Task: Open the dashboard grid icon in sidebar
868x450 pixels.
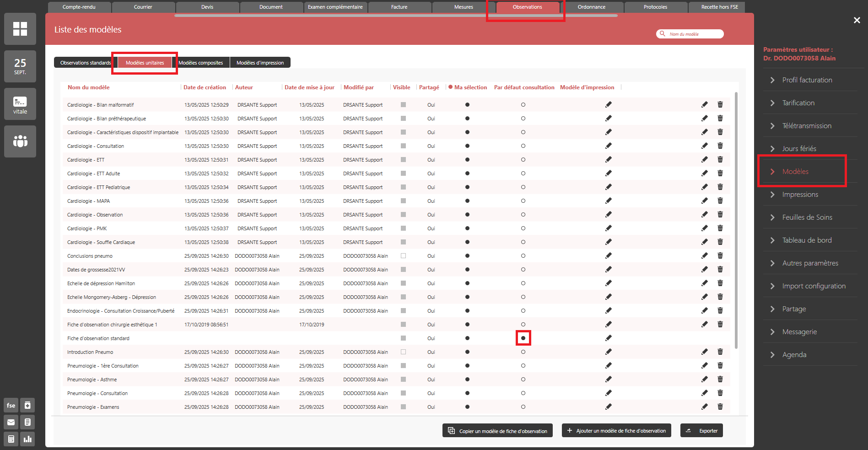Action: (20, 29)
